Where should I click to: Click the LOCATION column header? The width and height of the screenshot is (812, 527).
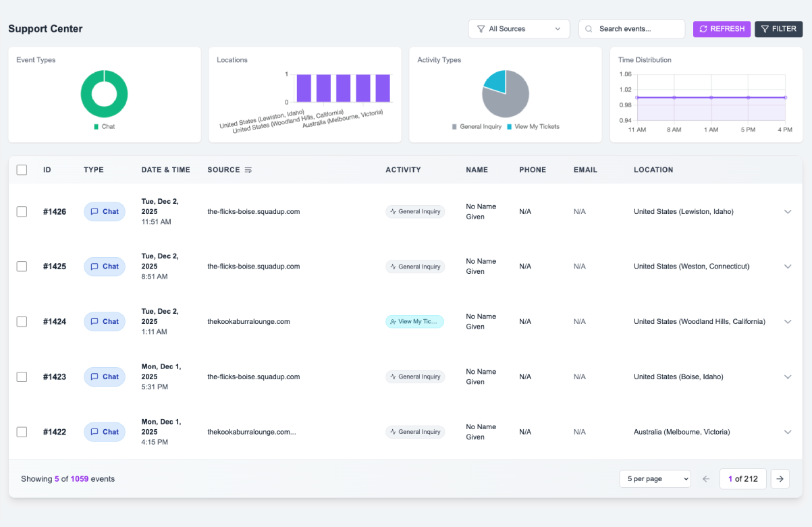point(653,170)
